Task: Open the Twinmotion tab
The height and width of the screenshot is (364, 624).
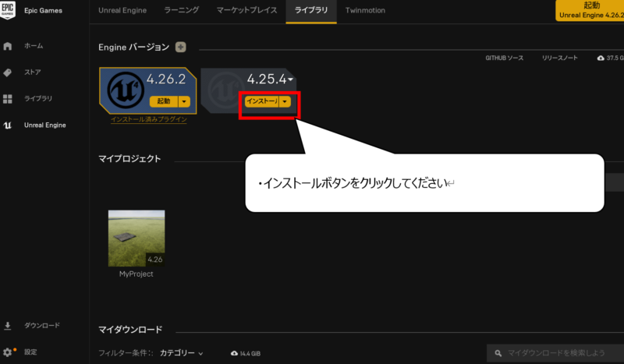Action: pos(365,10)
